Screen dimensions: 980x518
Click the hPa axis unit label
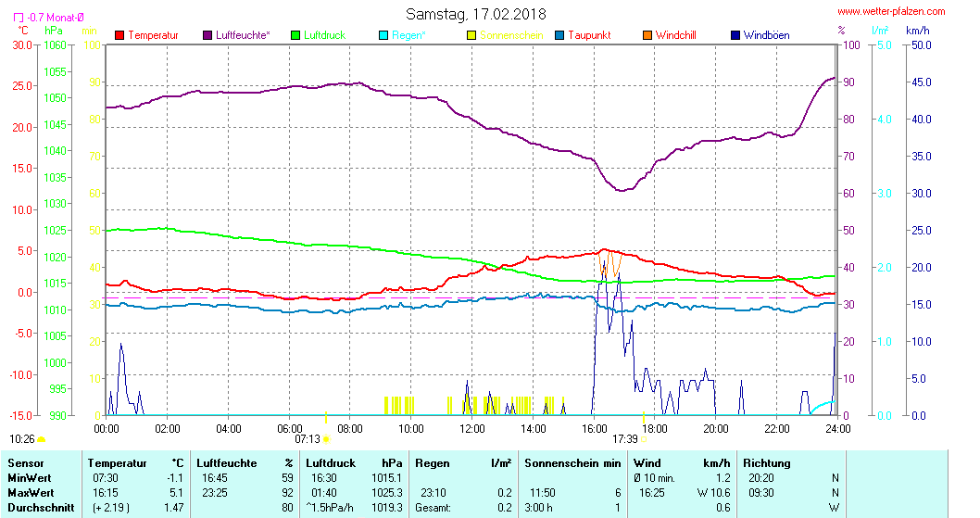tap(54, 30)
